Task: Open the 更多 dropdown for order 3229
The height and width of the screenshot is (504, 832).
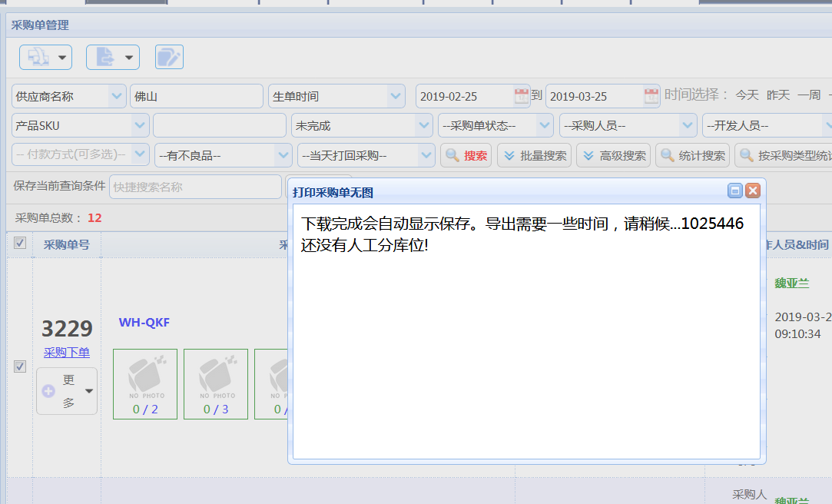Action: tap(67, 391)
